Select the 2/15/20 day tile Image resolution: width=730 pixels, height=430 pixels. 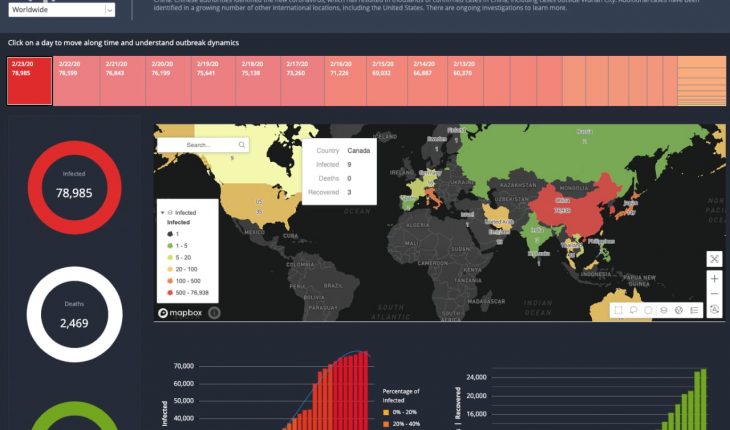coord(387,81)
